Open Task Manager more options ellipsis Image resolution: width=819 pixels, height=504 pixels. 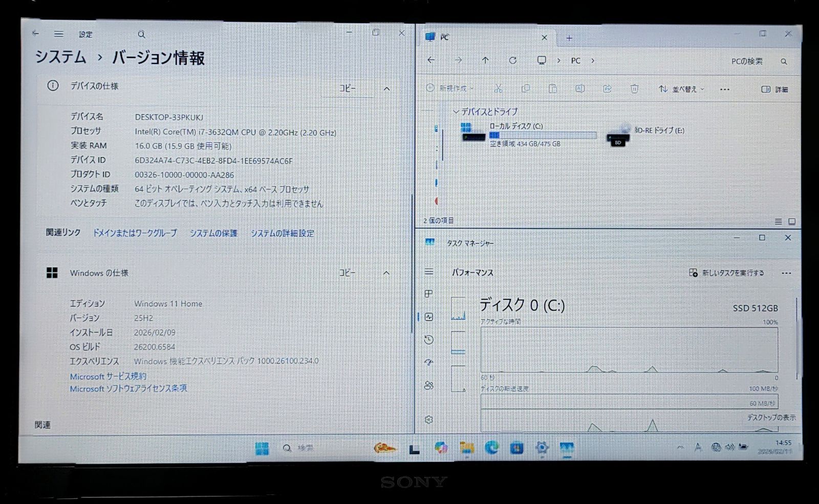click(786, 273)
